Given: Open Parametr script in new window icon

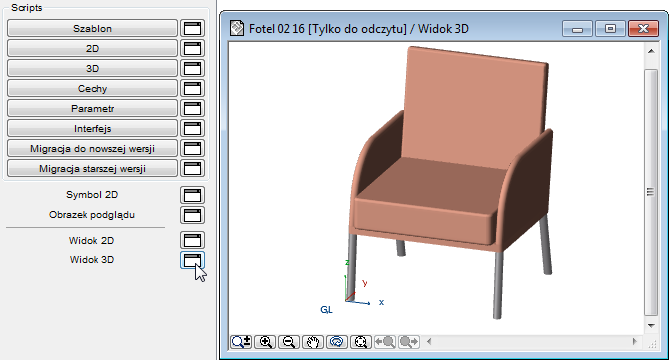Looking at the screenshot, I should click(x=192, y=108).
